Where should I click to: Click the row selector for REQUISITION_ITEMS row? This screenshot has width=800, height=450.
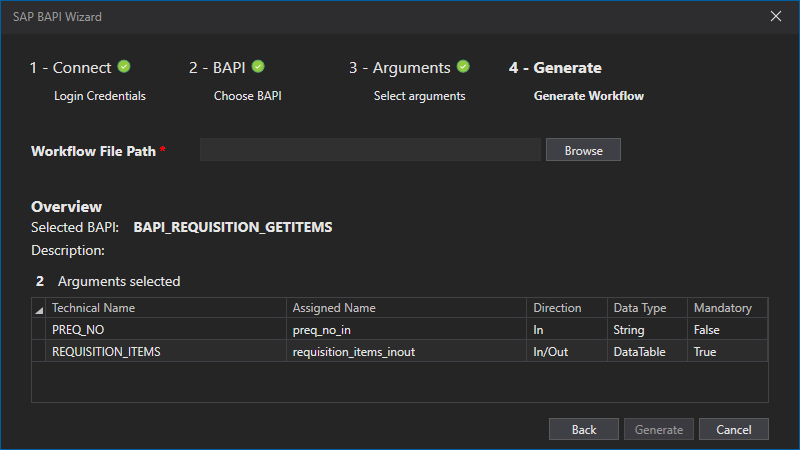click(x=39, y=352)
